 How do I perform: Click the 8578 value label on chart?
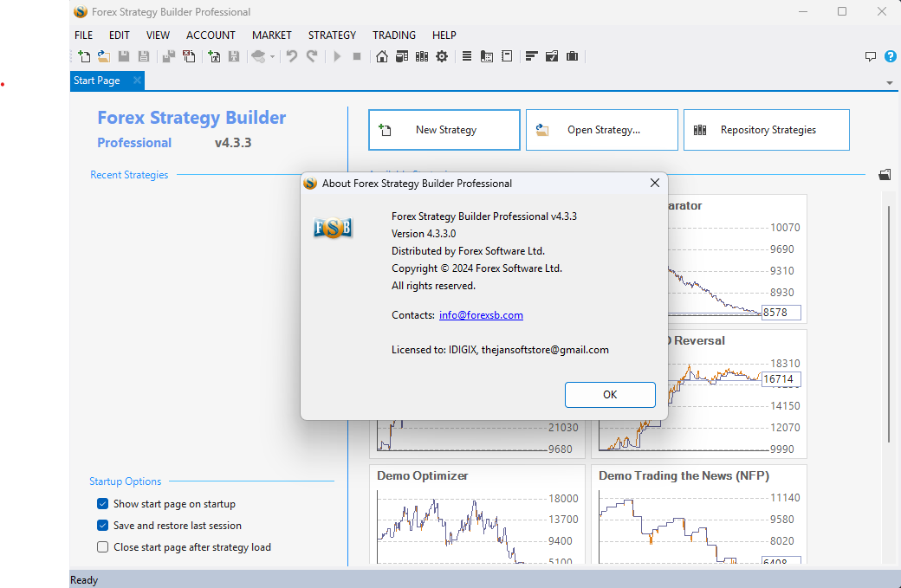point(781,313)
